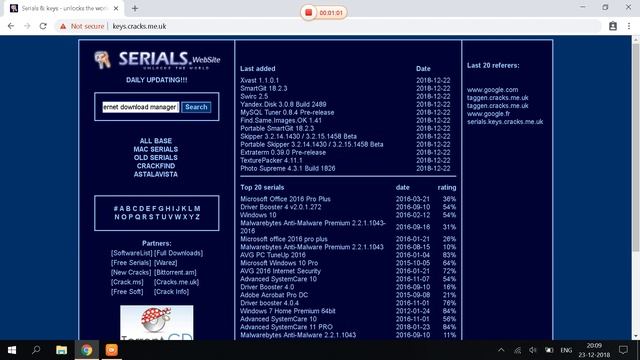Open the [Warez] partner link
The image size is (640, 360).
pyautogui.click(x=166, y=263)
